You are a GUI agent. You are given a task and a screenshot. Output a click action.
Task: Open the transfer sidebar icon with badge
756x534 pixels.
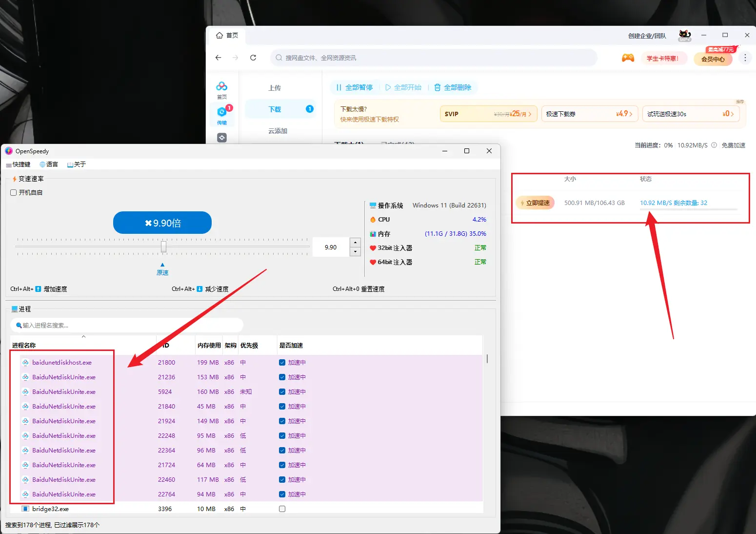click(222, 115)
